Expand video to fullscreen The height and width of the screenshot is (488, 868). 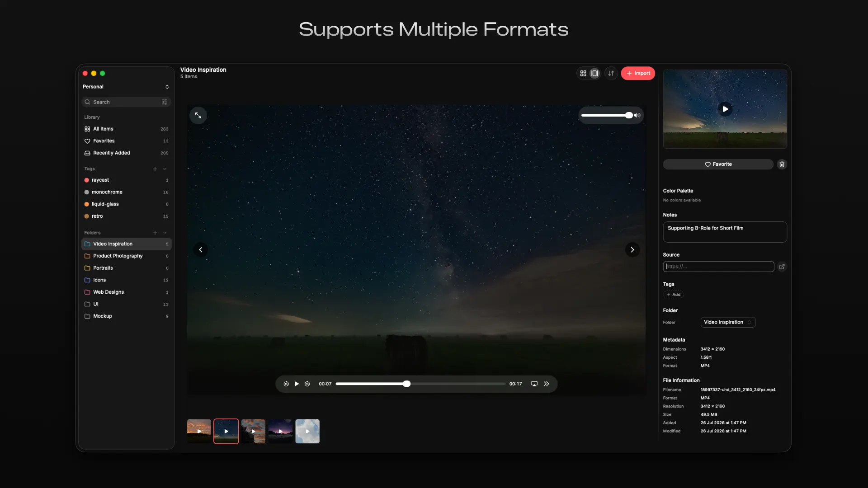[198, 116]
